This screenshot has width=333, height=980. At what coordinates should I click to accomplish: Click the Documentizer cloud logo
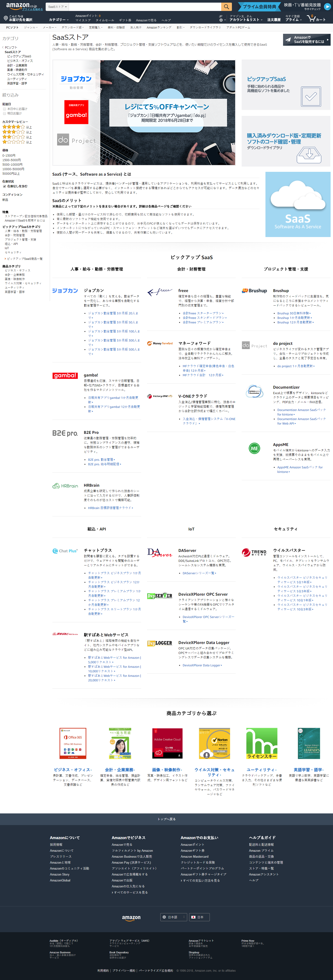click(254, 391)
